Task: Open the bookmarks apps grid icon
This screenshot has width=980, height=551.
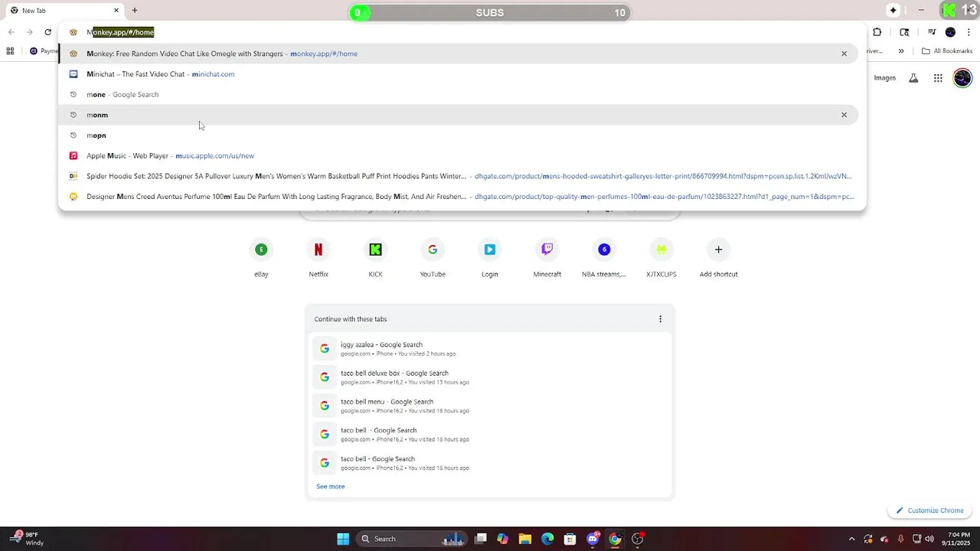Action: (10, 51)
